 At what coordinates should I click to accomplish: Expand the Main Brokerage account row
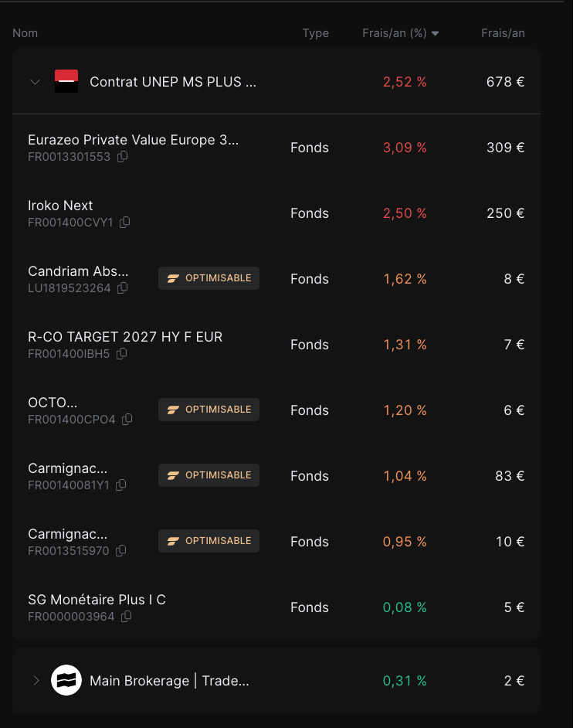click(x=36, y=681)
